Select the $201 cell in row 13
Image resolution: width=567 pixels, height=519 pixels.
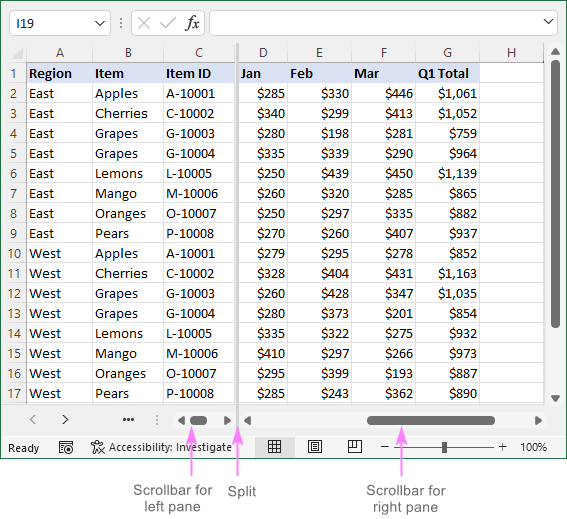click(384, 313)
